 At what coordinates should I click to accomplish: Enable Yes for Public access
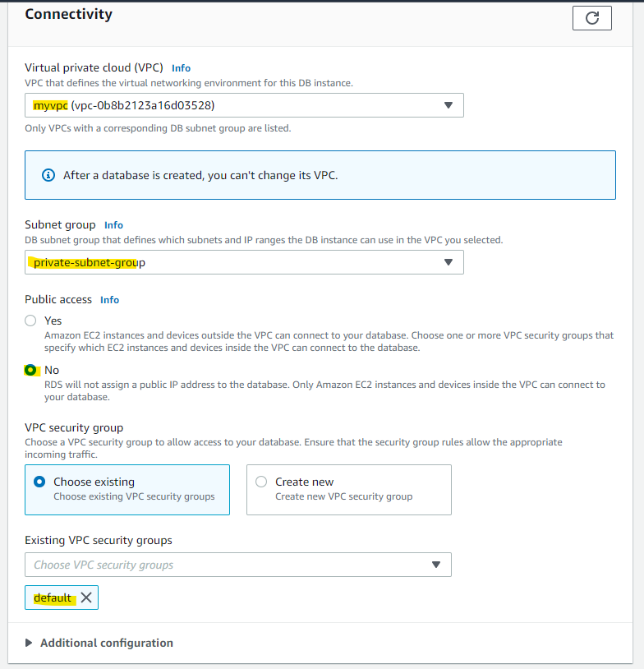[x=30, y=320]
